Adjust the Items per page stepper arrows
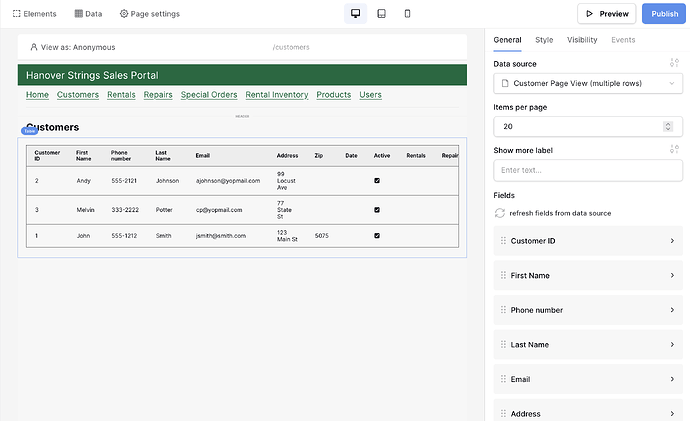This screenshot has width=690, height=421. pos(668,126)
